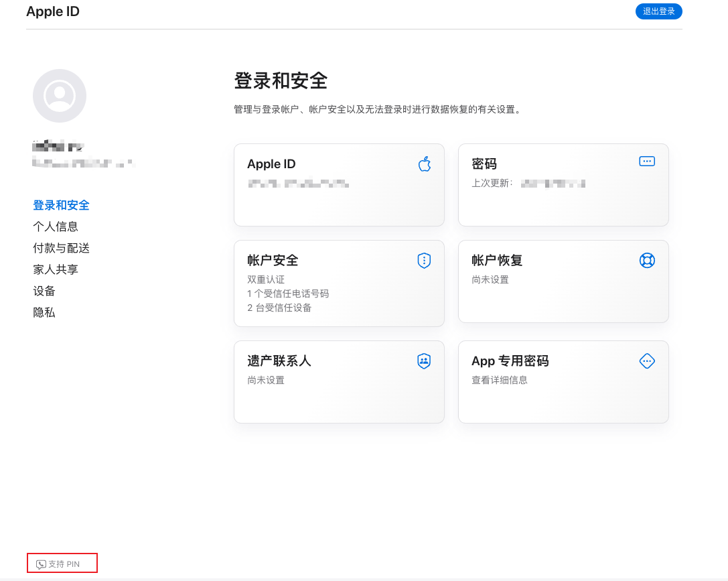Click the 双重认证 text
The width and height of the screenshot is (728, 581).
tap(266, 279)
